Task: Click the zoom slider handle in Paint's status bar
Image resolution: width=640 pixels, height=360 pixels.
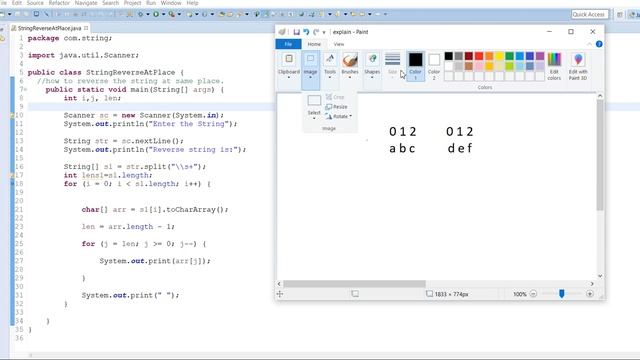Action: [x=562, y=293]
